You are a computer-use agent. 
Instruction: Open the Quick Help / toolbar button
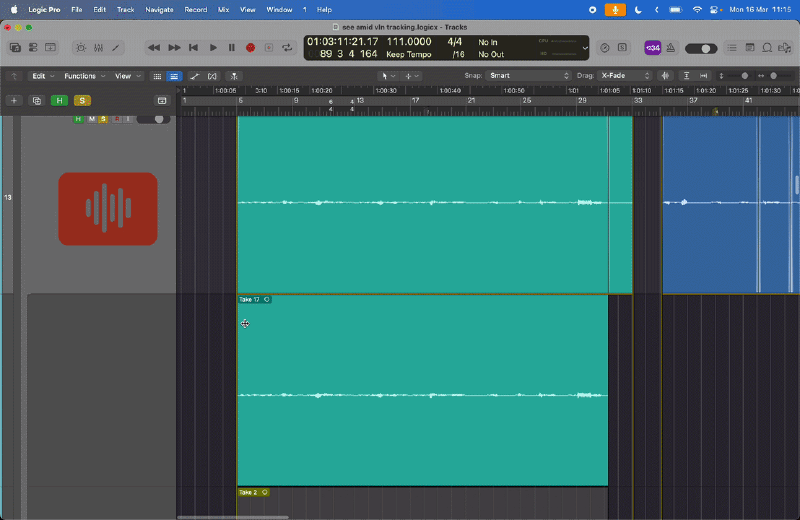[x=51, y=47]
